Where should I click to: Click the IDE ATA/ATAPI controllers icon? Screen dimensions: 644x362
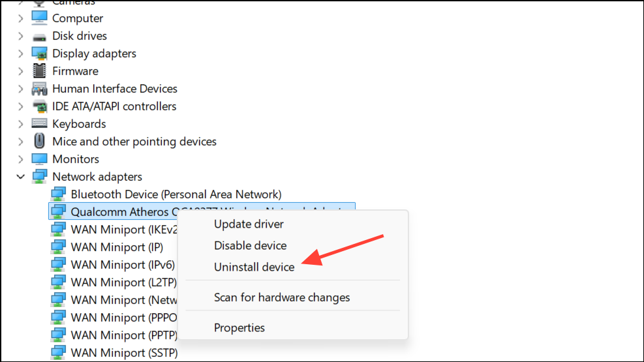coord(39,106)
